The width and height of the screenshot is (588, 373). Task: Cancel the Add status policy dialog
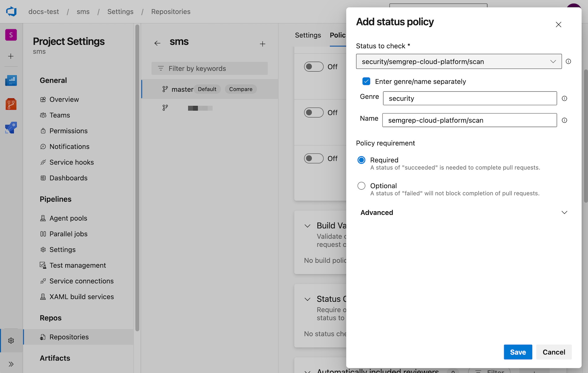pyautogui.click(x=554, y=352)
